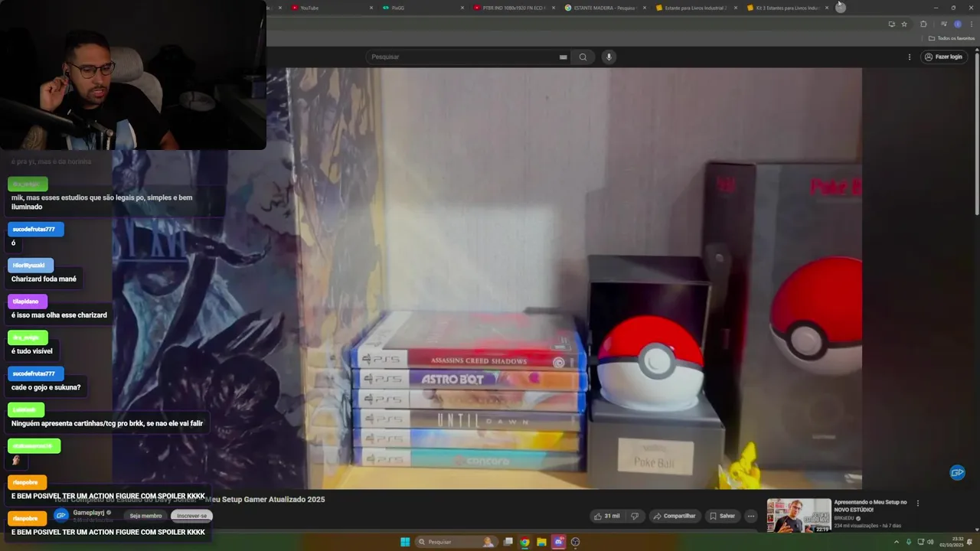Click chat message 'cade o gojo e sukuna?'
This screenshot has height=551, width=980.
[x=46, y=387]
